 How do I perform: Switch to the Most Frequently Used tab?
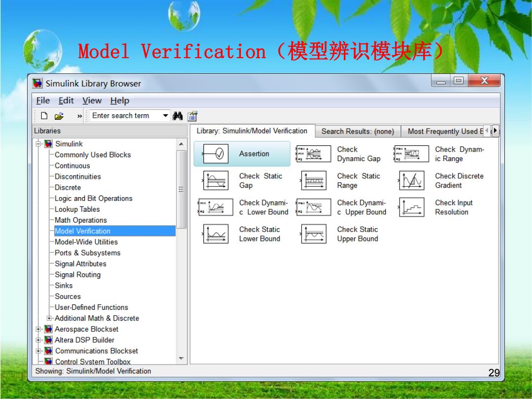pyautogui.click(x=442, y=132)
